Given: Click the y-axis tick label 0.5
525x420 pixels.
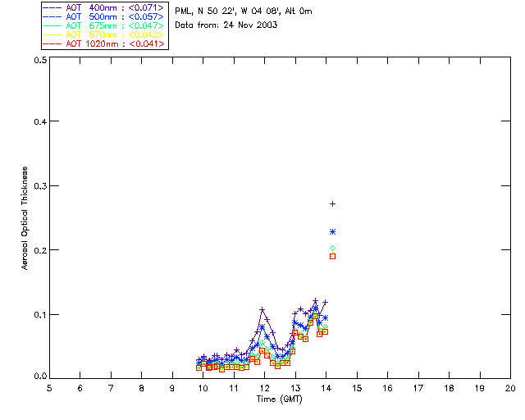Looking at the screenshot, I should click(40, 60).
